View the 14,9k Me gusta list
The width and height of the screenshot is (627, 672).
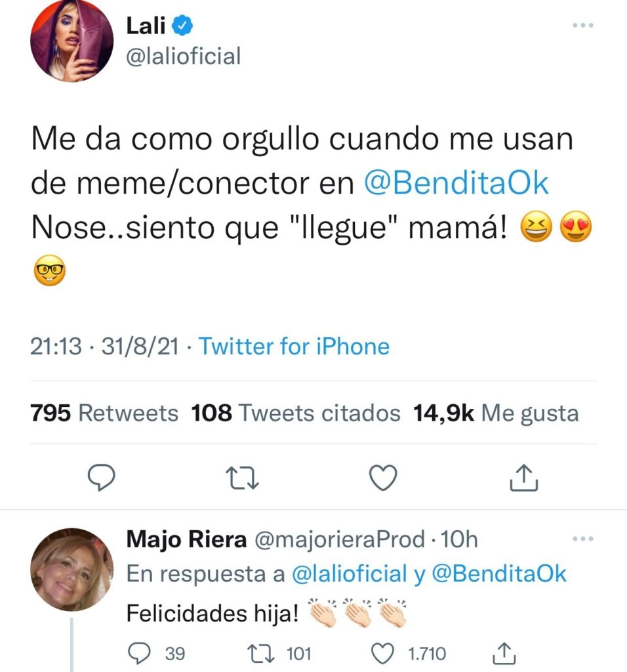tap(495, 413)
